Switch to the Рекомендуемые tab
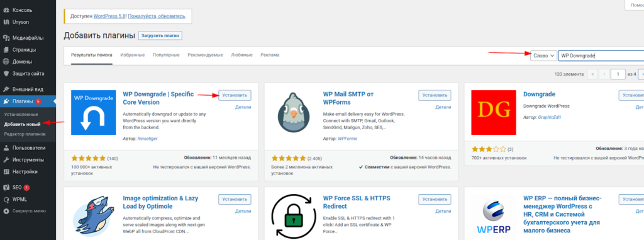This screenshot has width=644, height=240. coord(205,55)
